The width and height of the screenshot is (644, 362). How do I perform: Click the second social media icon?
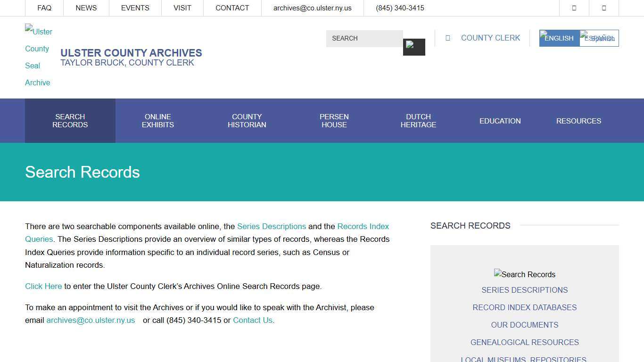604,8
